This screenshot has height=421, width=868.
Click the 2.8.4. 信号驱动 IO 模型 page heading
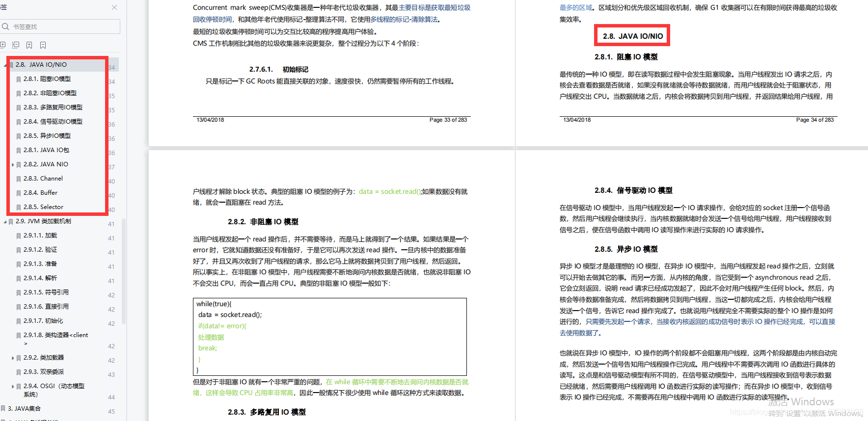[x=633, y=190]
